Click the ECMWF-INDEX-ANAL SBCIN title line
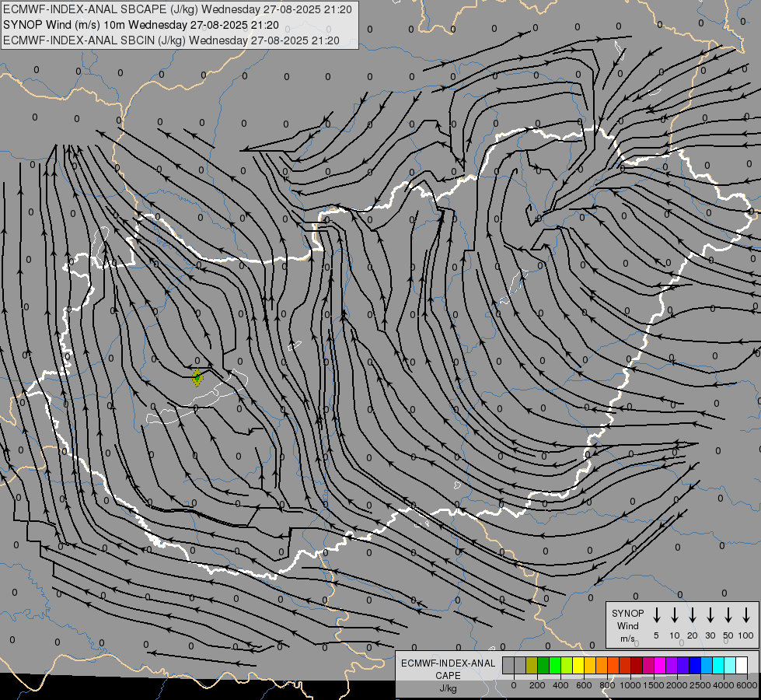The image size is (761, 700). click(171, 40)
